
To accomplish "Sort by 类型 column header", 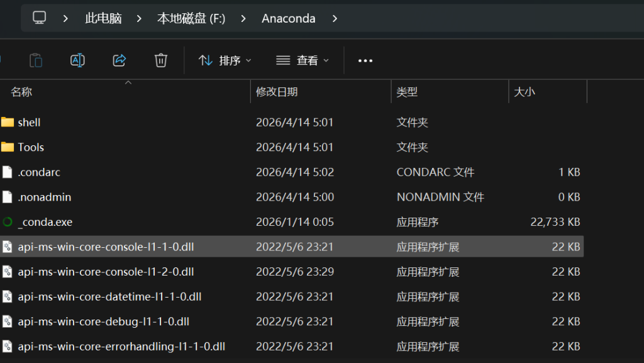I will pyautogui.click(x=407, y=92).
